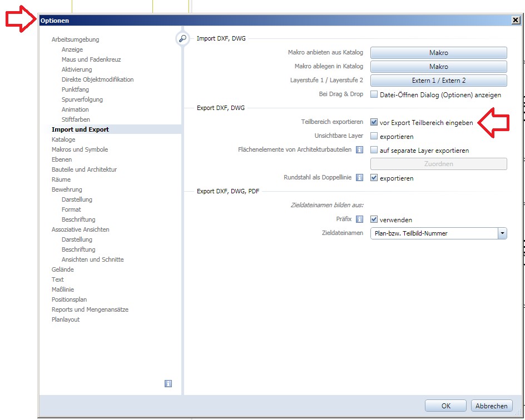The width and height of the screenshot is (525, 420).
Task: Open Bauteile und Architektur category
Action: 84,169
